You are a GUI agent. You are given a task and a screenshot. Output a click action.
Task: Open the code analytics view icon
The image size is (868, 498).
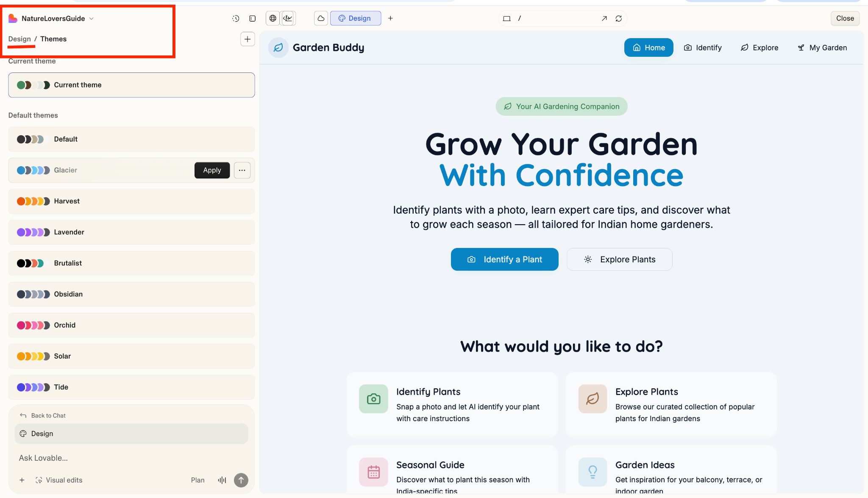288,18
